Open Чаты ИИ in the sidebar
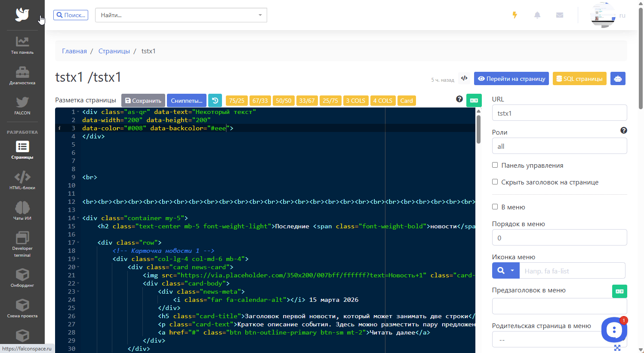This screenshot has width=644, height=353. point(22,211)
